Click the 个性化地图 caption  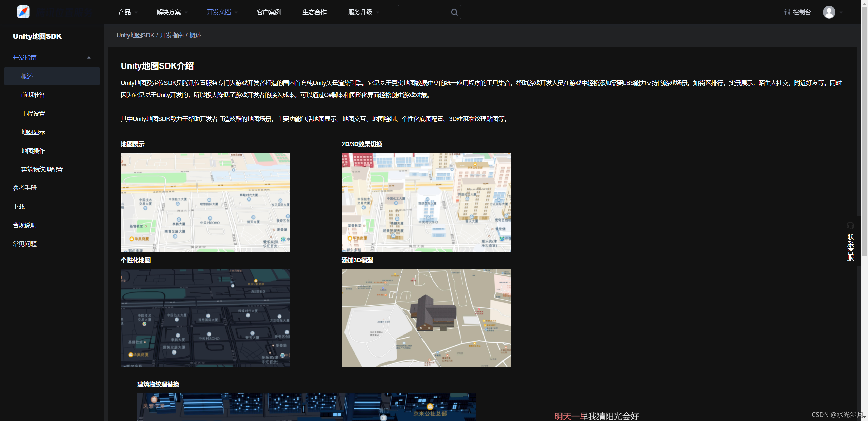pos(136,260)
